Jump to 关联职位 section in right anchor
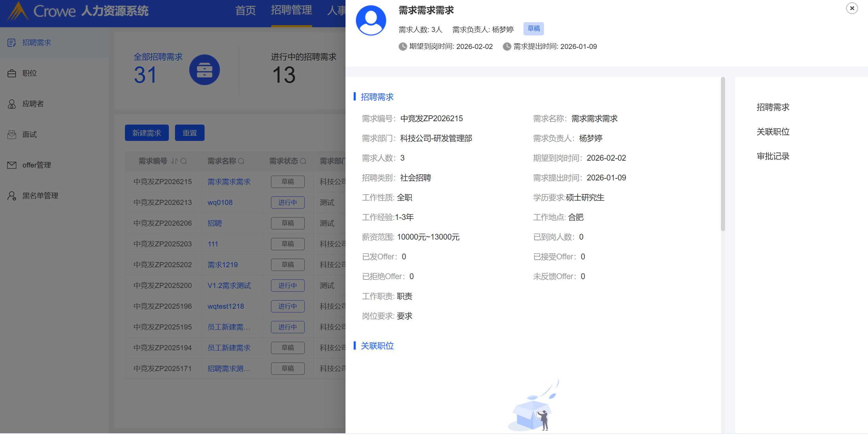This screenshot has width=868, height=435. click(x=773, y=132)
